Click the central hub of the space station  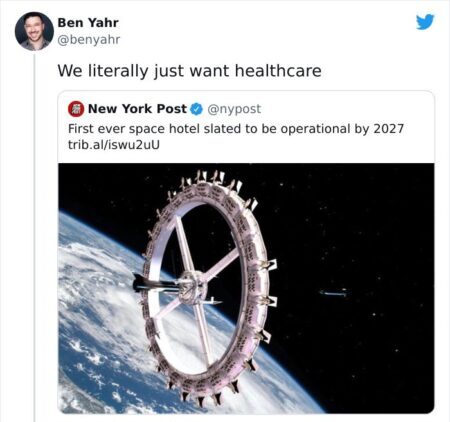[191, 287]
